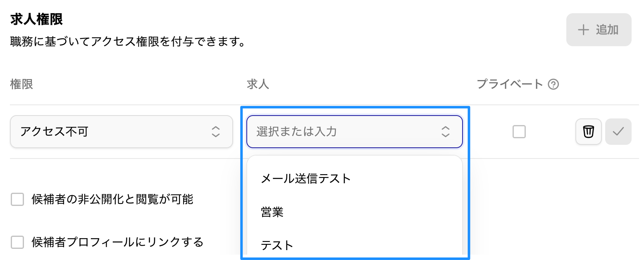Select メール送信テスト from the job list
The image size is (644, 260).
306,179
